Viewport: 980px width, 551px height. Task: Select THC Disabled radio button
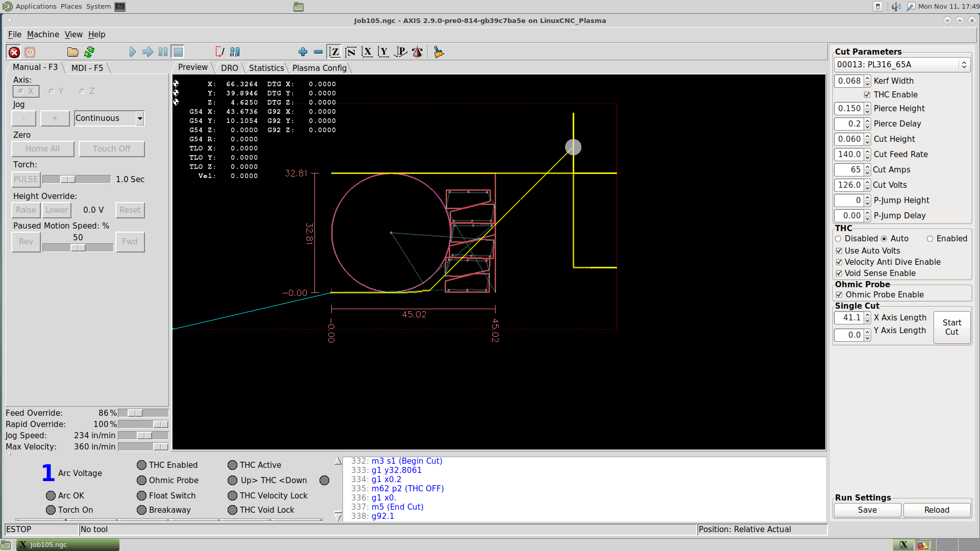[x=838, y=239]
